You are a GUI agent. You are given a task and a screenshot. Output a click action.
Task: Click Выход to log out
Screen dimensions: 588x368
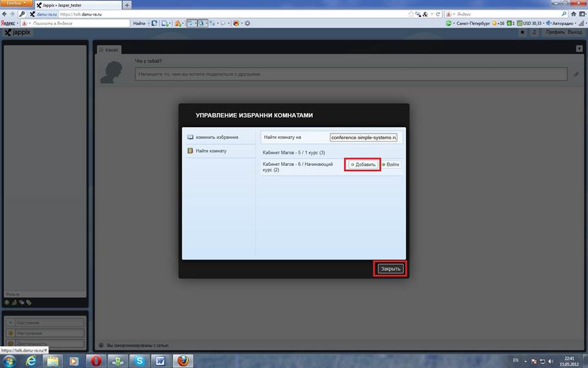[x=575, y=32]
